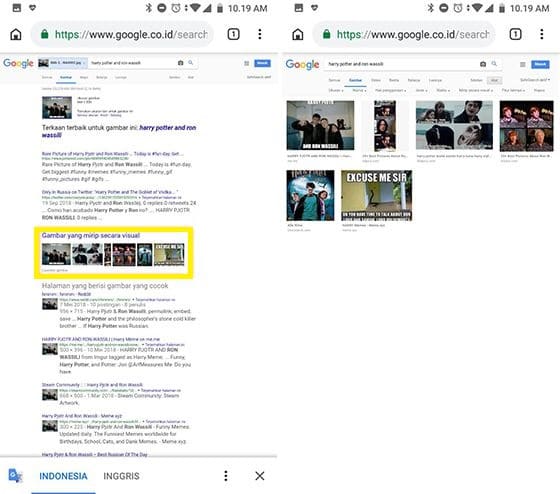Switch to the Semua tab in left page

[47, 77]
